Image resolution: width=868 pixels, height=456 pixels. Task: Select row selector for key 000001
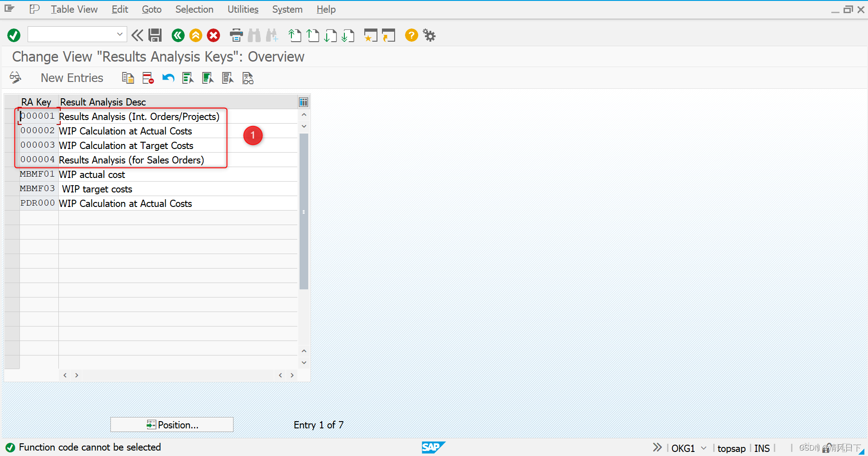[12, 116]
